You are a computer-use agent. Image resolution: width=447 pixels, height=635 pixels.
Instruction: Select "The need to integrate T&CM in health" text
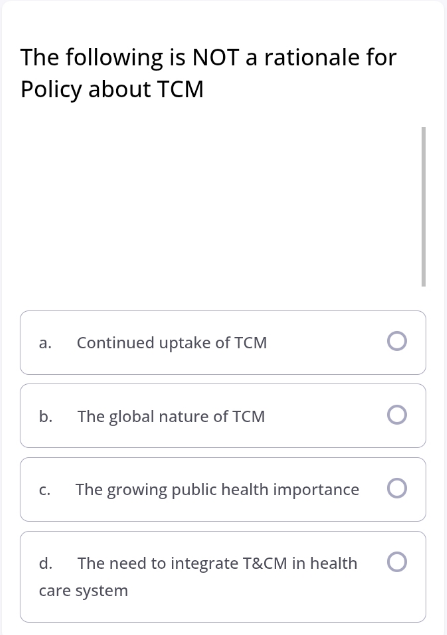(217, 563)
